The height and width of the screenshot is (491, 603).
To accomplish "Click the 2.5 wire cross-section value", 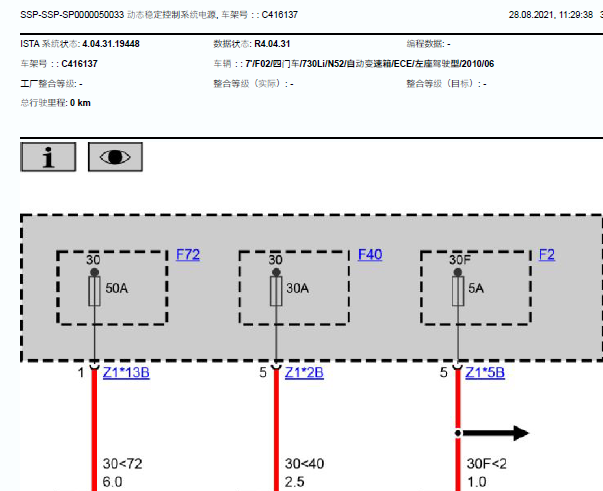I will click(295, 482).
